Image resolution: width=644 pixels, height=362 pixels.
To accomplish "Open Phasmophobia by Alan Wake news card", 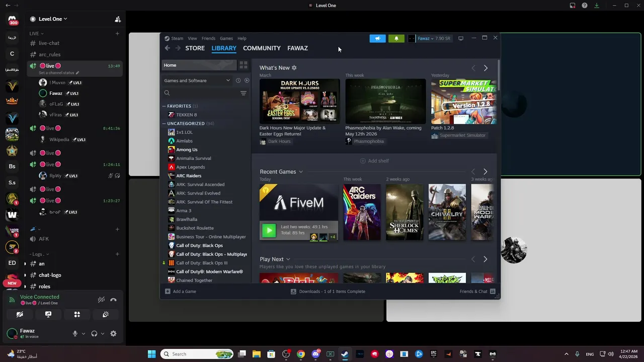I will coord(385,101).
